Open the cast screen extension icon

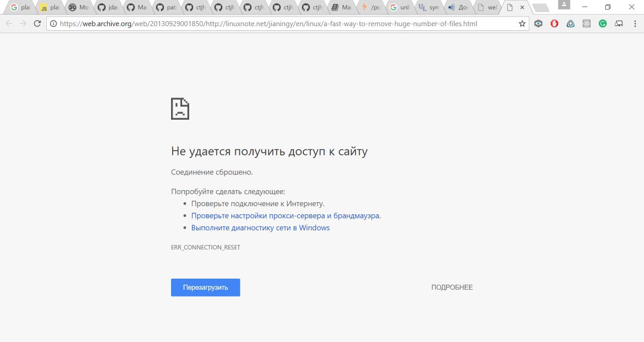coord(619,24)
